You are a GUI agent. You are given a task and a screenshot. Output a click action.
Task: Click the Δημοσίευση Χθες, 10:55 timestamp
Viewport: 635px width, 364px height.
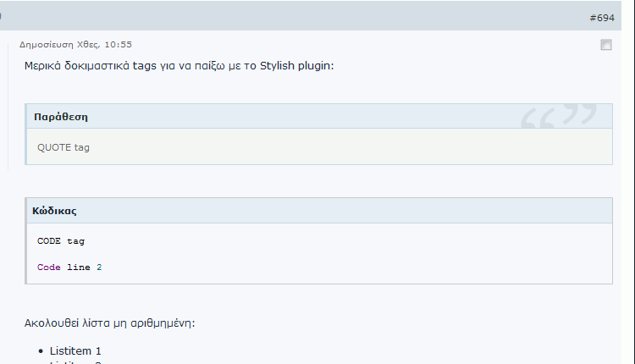[x=75, y=45]
